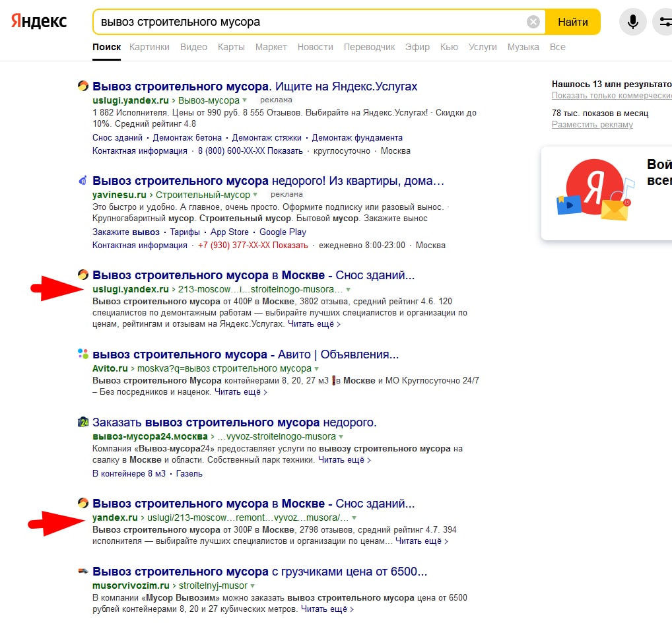This screenshot has height=631, width=672.
Task: Open the Демонтаж стяжки sitelink
Action: [267, 137]
